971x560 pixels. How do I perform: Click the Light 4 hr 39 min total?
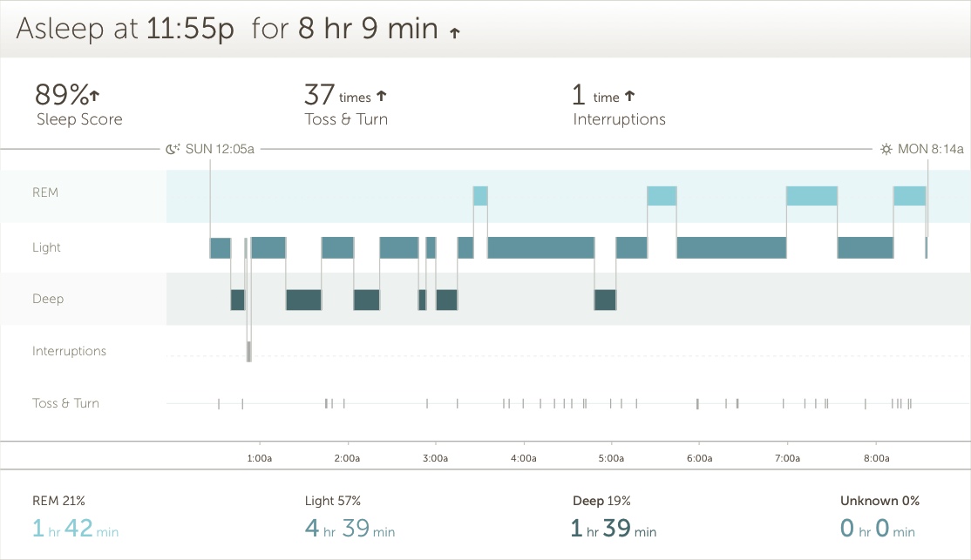point(350,528)
